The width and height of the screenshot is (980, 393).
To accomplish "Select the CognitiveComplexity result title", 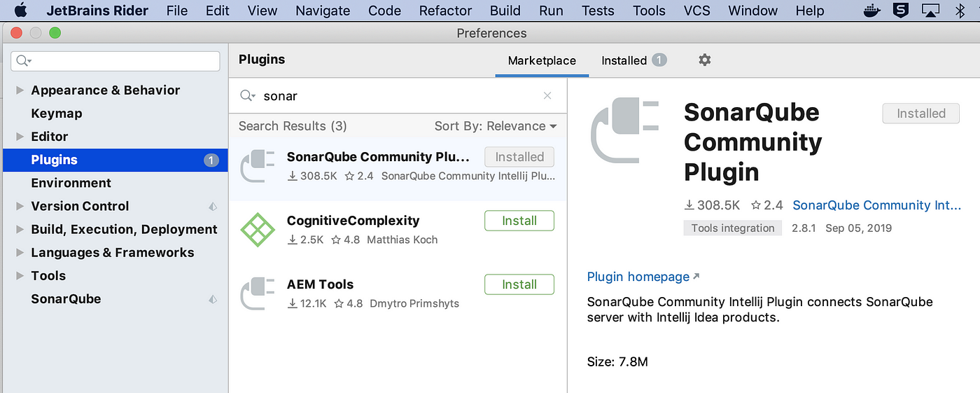I will pos(353,221).
